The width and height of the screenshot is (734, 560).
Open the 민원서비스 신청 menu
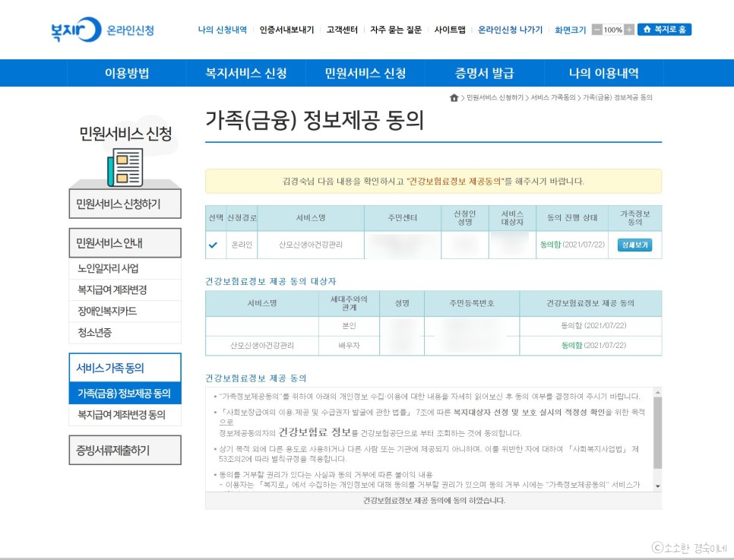(x=365, y=73)
